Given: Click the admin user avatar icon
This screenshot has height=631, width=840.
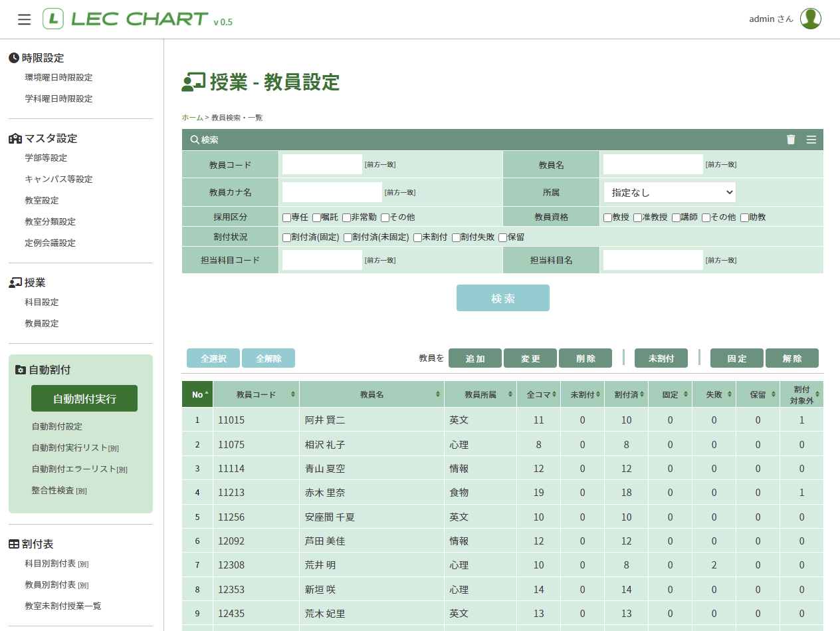Looking at the screenshot, I should (x=811, y=19).
